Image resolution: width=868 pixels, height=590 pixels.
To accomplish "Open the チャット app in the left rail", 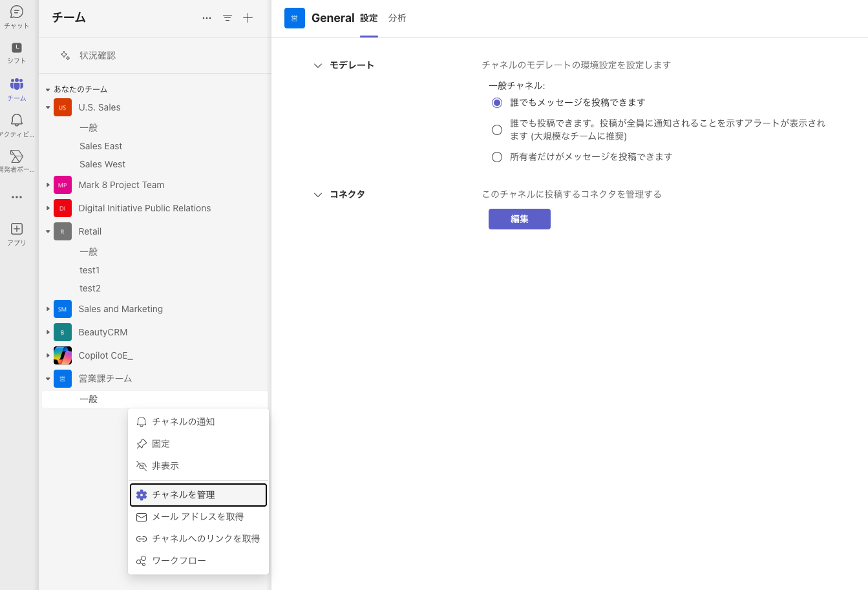I will (16, 16).
